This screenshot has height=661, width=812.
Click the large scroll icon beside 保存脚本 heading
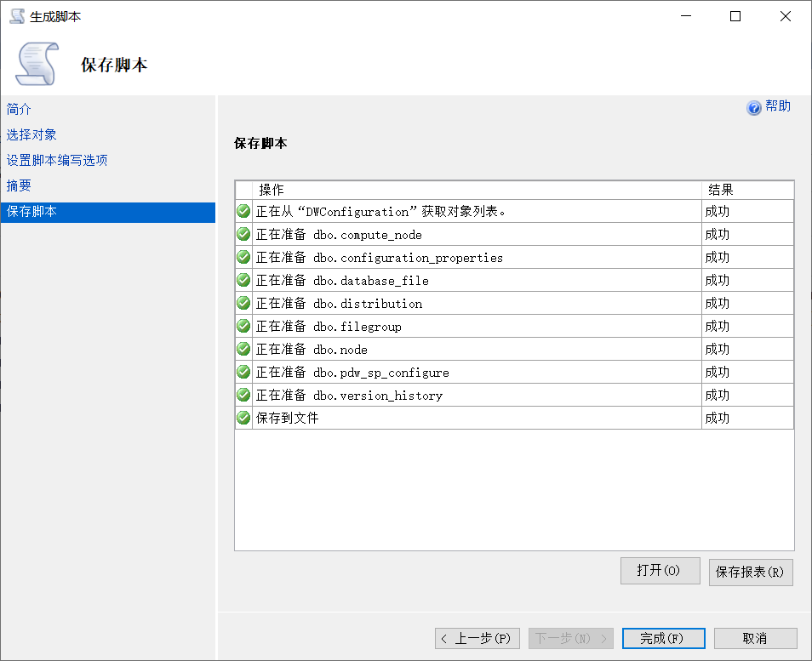tap(37, 64)
